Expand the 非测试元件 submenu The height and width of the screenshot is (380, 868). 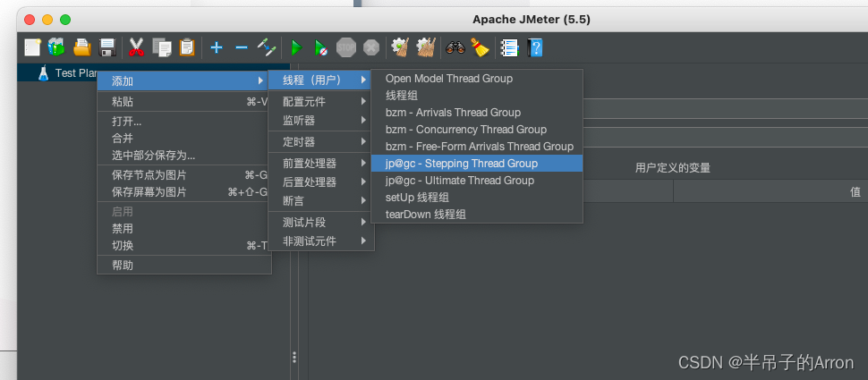pos(319,241)
